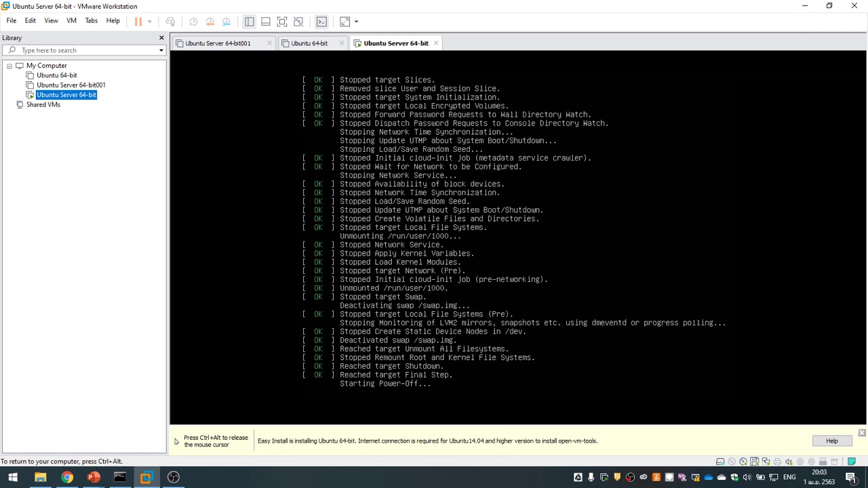This screenshot has width=868, height=488.
Task: Suspend the VM with the pause button
Action: (x=138, y=22)
